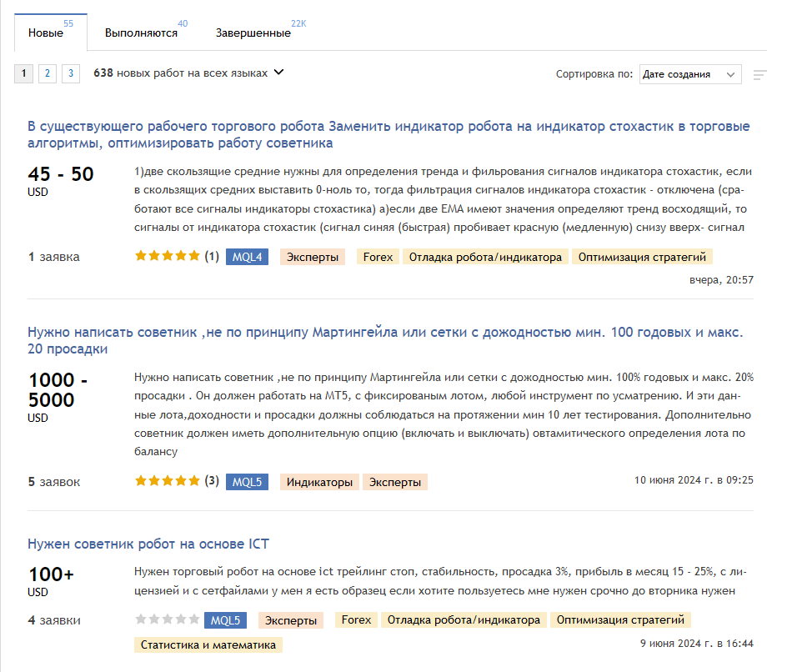Image resolution: width=792 pixels, height=672 pixels.
Task: Select the 'Новые' tab
Action: (46, 33)
